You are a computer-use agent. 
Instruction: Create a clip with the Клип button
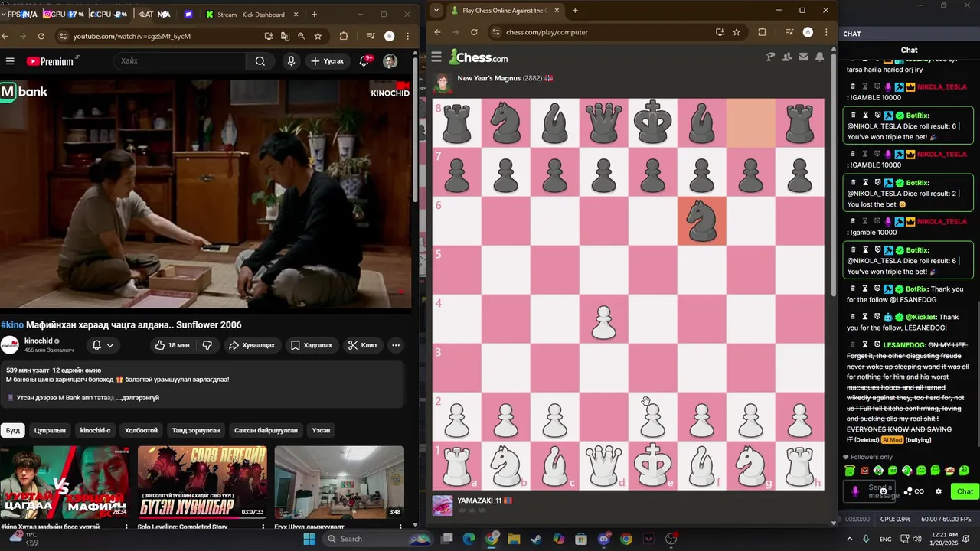click(x=363, y=345)
